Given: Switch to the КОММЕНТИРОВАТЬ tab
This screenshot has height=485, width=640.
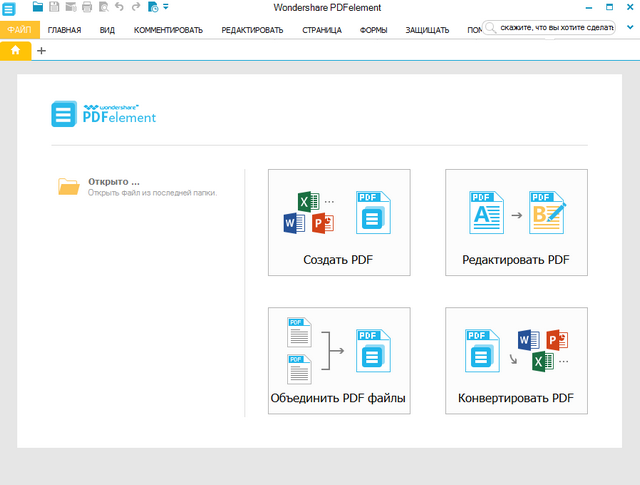Looking at the screenshot, I should (168, 30).
